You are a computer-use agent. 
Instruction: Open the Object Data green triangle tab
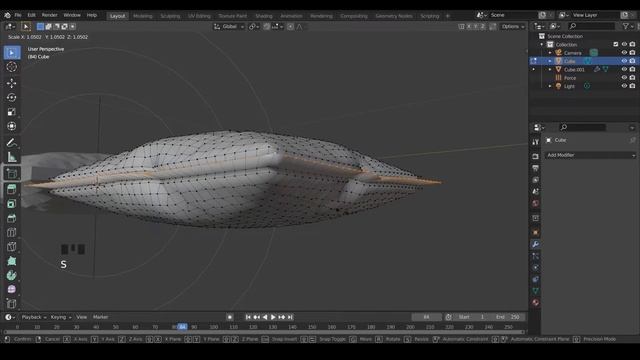pyautogui.click(x=536, y=291)
